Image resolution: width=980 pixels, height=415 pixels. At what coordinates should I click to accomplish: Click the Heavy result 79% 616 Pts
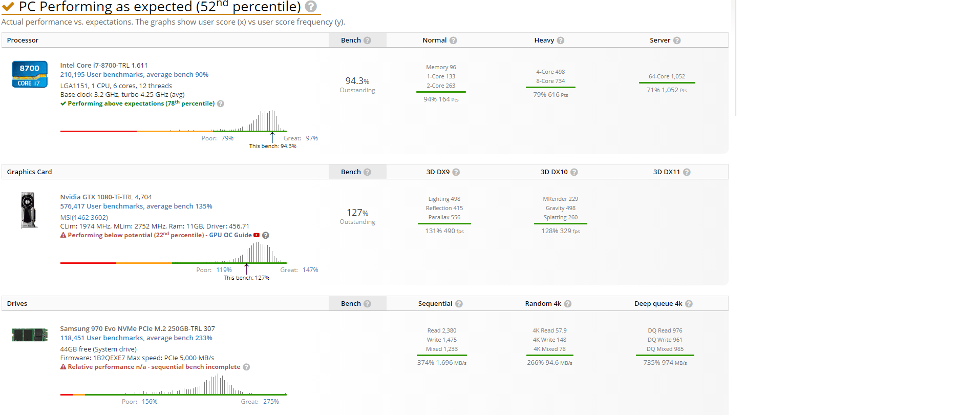(550, 95)
